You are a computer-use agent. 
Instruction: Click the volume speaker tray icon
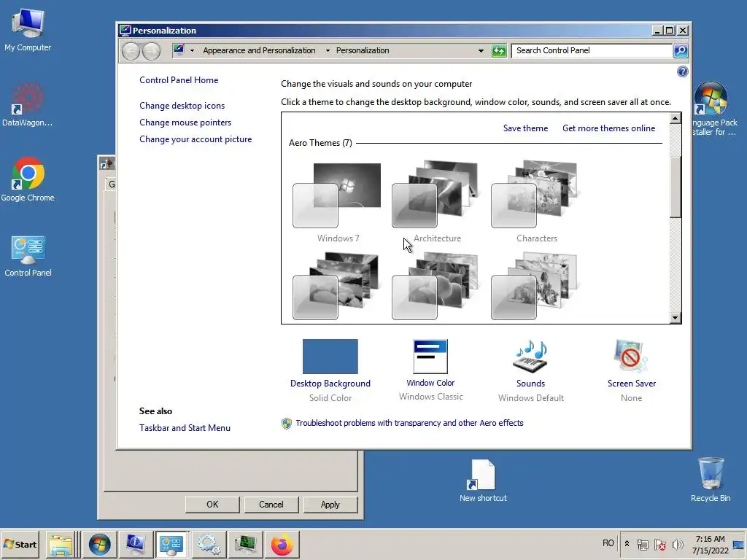[x=676, y=544]
